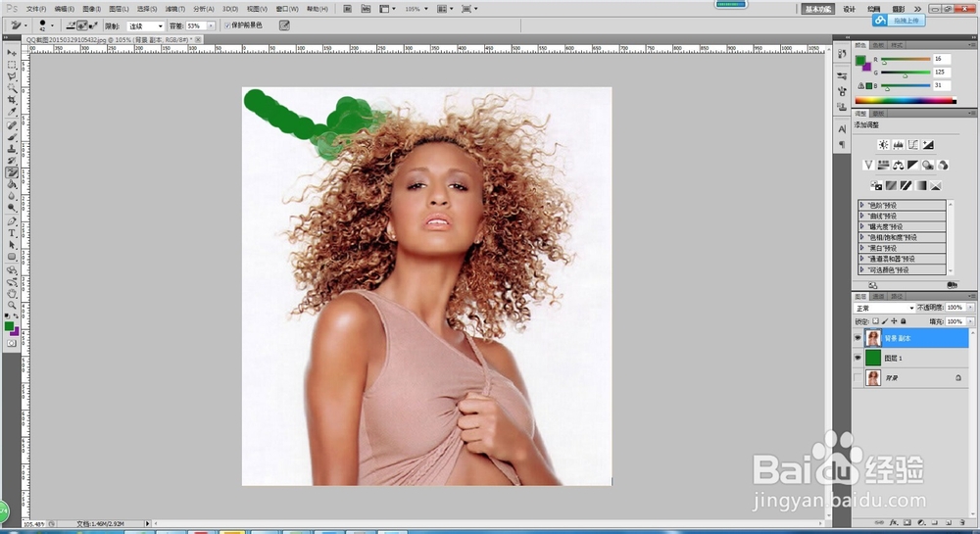The width and height of the screenshot is (980, 534).
Task: Switch to the 基本功能 workspace
Action: [817, 9]
